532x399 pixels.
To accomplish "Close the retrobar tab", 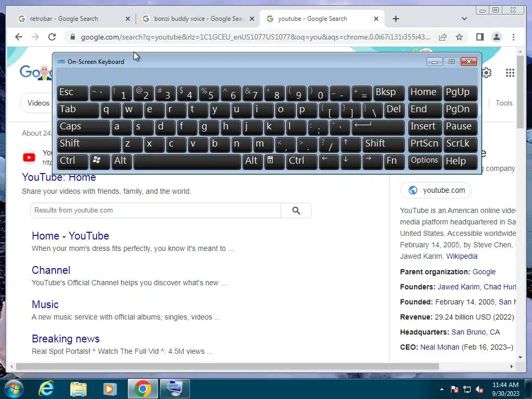I will click(x=128, y=19).
